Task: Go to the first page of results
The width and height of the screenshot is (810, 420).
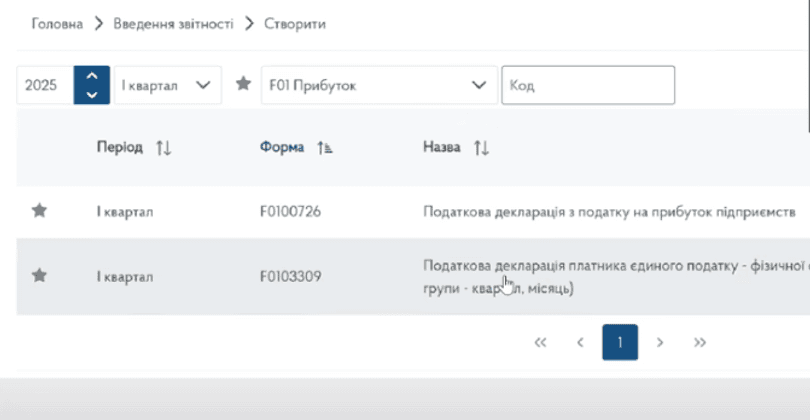Action: [x=540, y=343]
